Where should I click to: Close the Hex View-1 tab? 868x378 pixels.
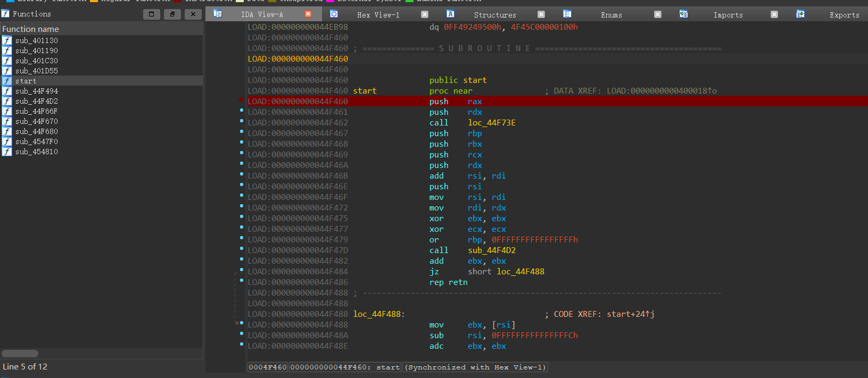tap(425, 14)
